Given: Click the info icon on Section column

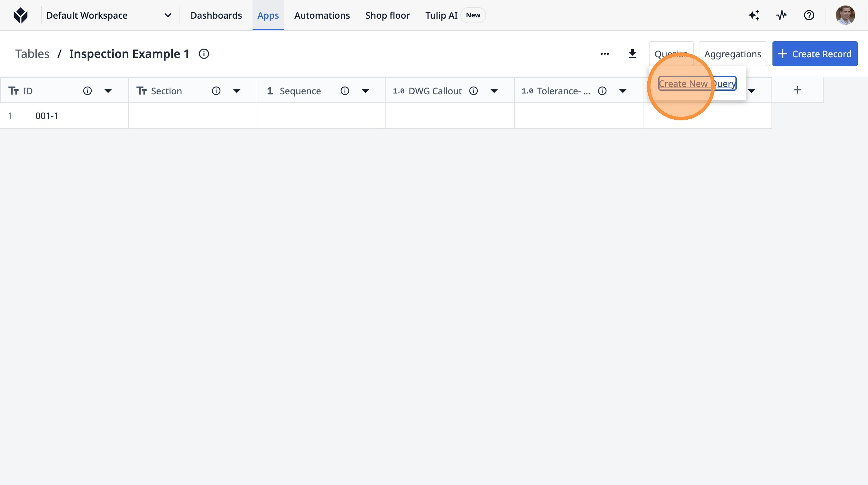Looking at the screenshot, I should [x=216, y=91].
